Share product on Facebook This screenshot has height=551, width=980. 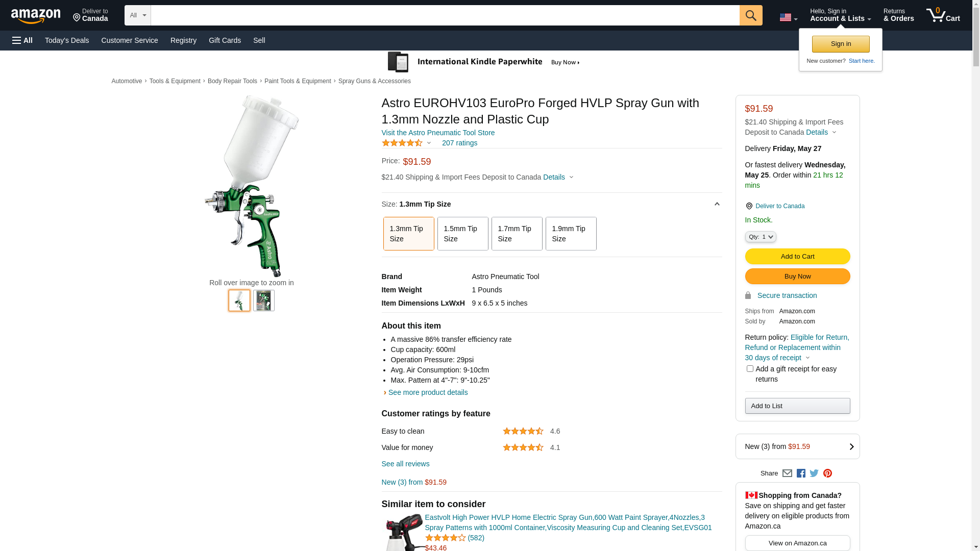(x=801, y=473)
